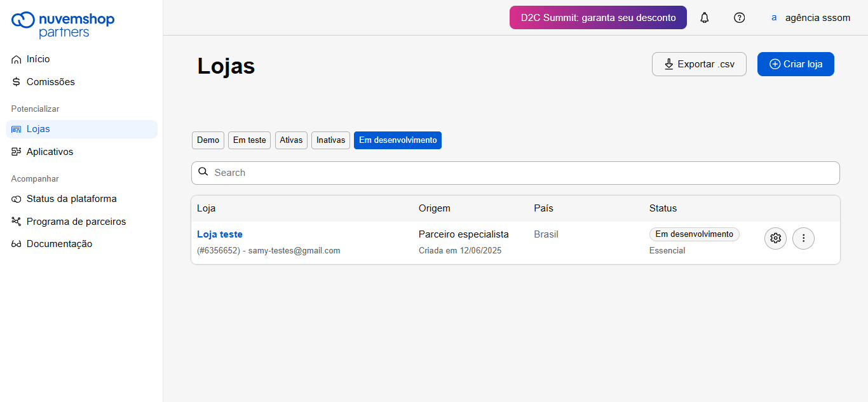The image size is (868, 402).
Task: Open Programa de parceiros page
Action: click(x=76, y=222)
